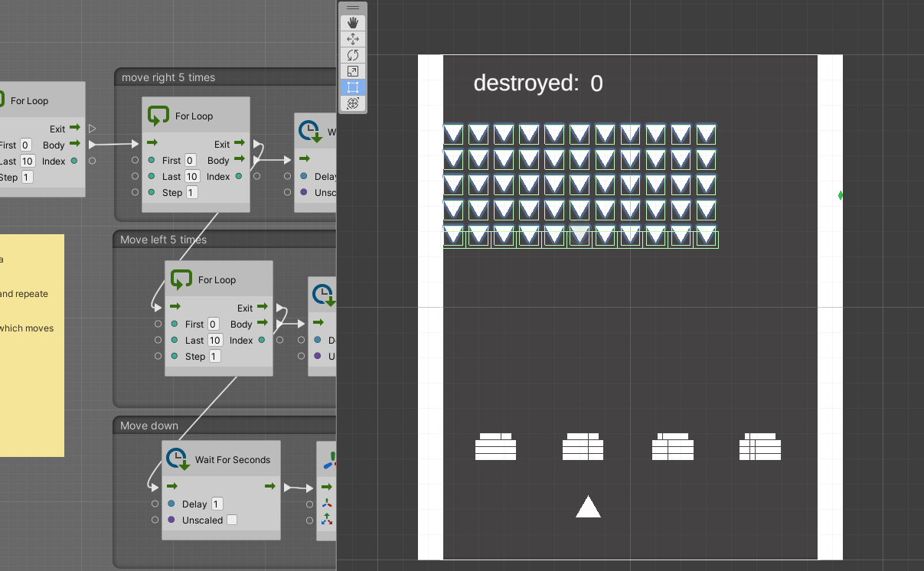Select the leftmost bunker in the scene
The width and height of the screenshot is (924, 571).
(x=495, y=446)
